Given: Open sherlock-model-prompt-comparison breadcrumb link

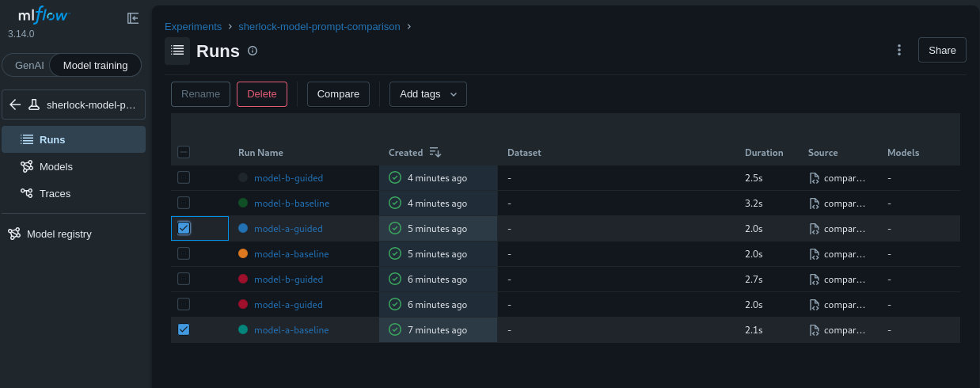Looking at the screenshot, I should click(319, 26).
